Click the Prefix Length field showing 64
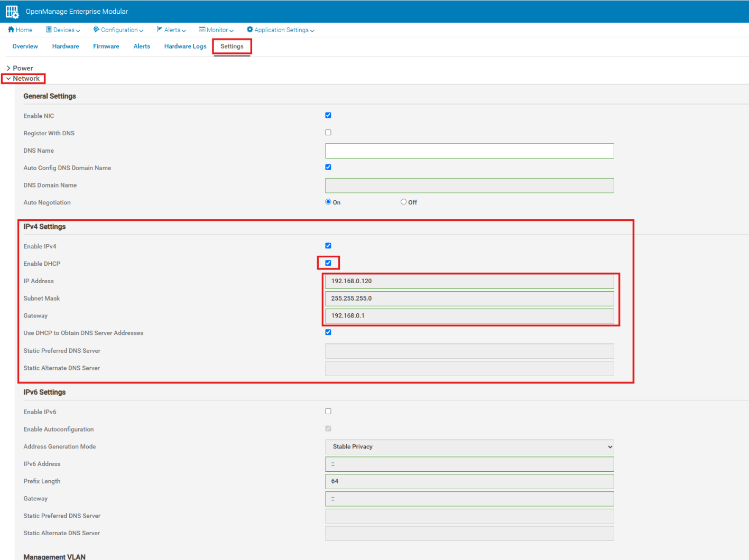 pyautogui.click(x=469, y=481)
